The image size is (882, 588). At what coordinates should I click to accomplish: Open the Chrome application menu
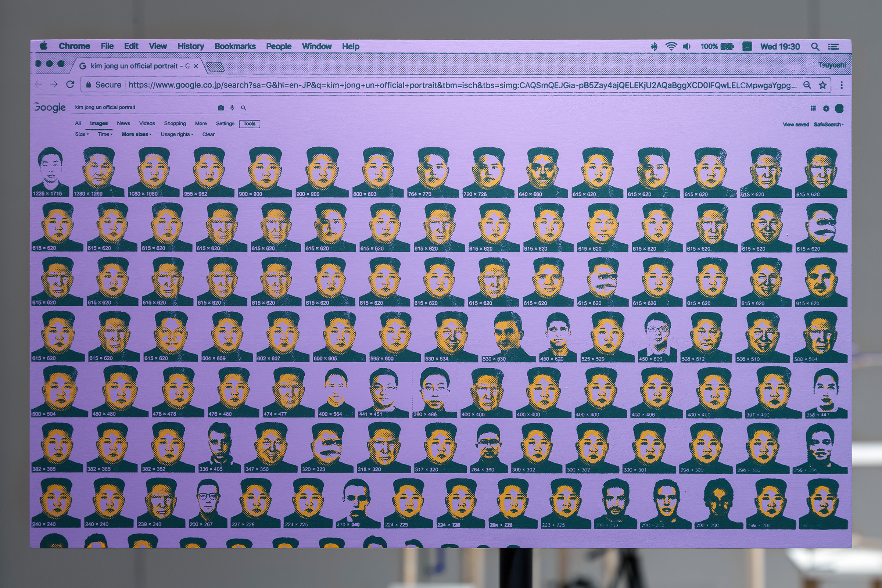pos(74,46)
